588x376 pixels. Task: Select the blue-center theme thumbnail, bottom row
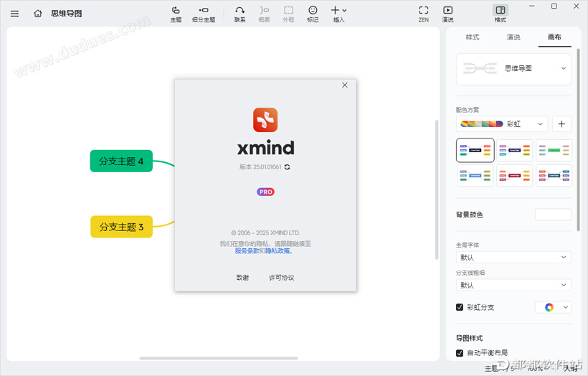click(475, 175)
